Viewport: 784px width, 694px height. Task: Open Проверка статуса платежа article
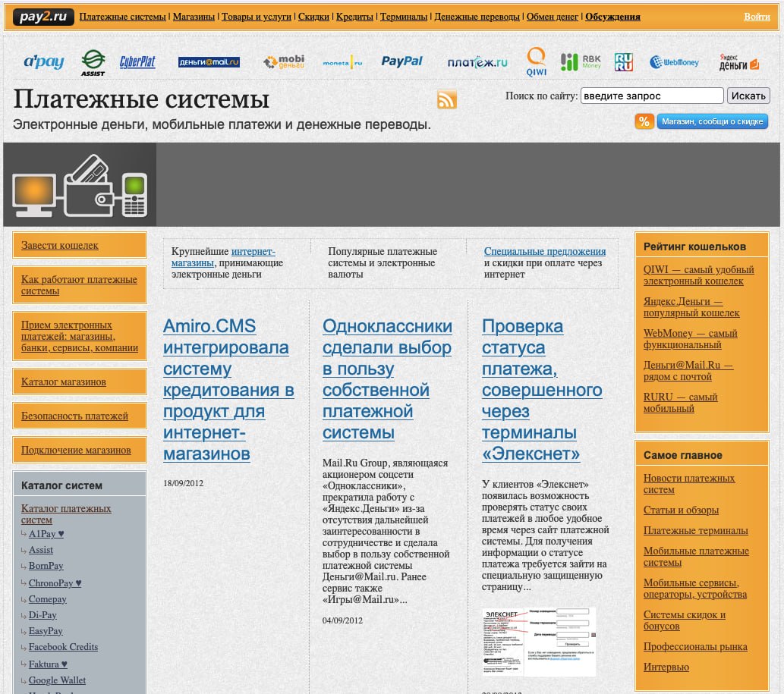[x=542, y=390]
